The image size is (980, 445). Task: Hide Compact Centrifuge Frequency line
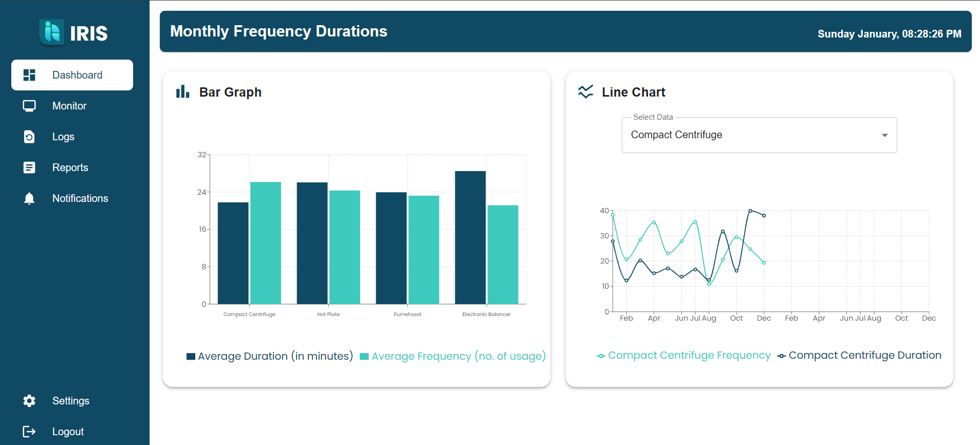(683, 356)
